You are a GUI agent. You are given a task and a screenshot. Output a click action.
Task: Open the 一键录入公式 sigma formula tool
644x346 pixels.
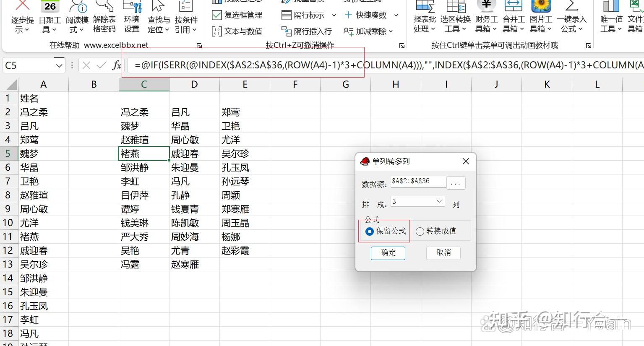pyautogui.click(x=571, y=17)
